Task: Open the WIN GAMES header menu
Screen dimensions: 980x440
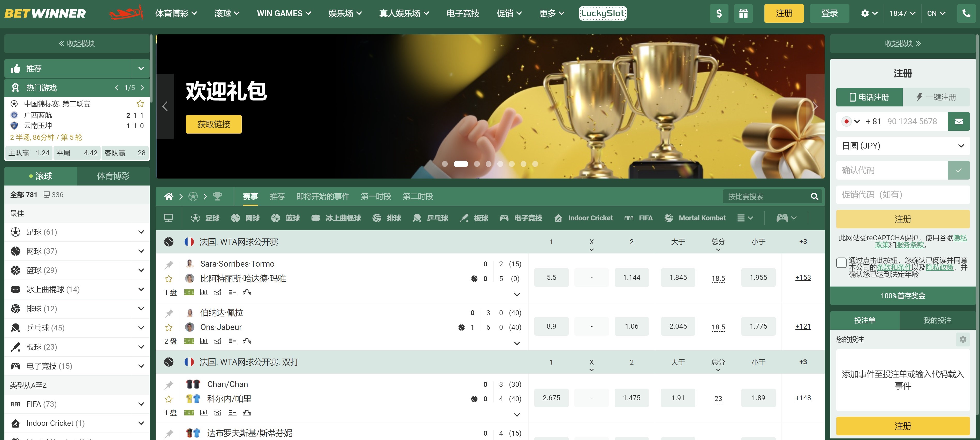Action: [284, 14]
